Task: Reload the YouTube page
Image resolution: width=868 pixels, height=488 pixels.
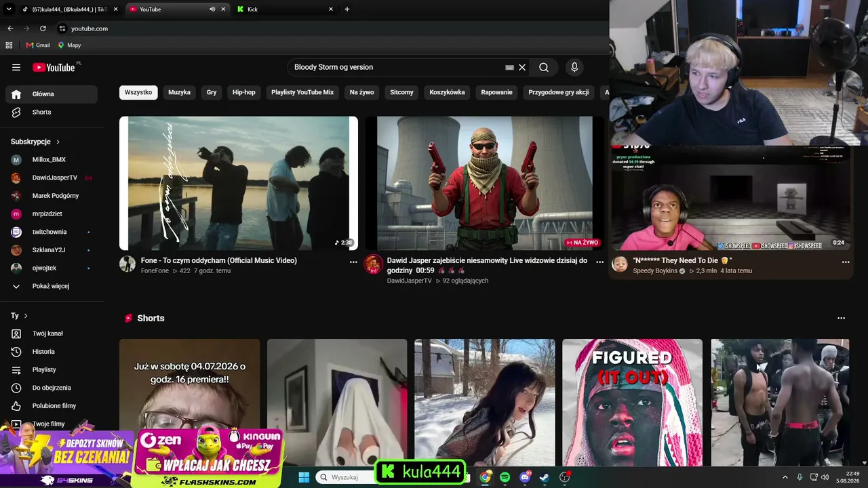Action: point(43,28)
